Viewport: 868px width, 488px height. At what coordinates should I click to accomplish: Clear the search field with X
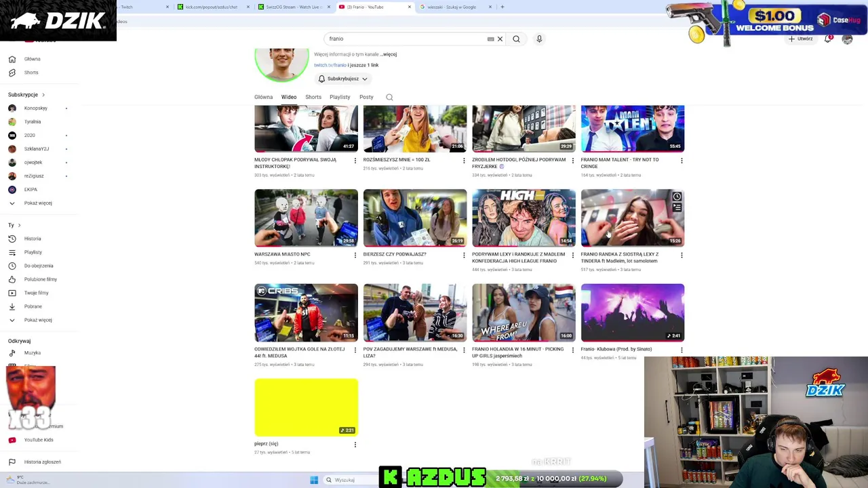pos(500,39)
